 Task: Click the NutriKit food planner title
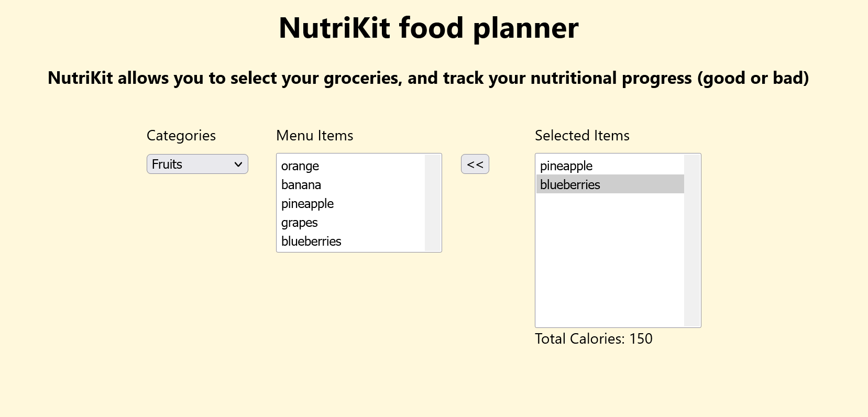pos(428,28)
